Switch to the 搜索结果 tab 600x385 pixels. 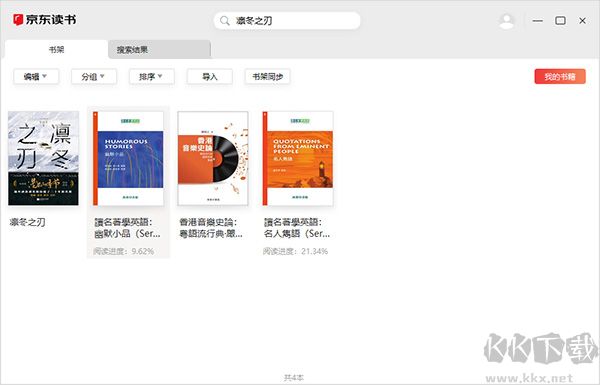coord(159,49)
